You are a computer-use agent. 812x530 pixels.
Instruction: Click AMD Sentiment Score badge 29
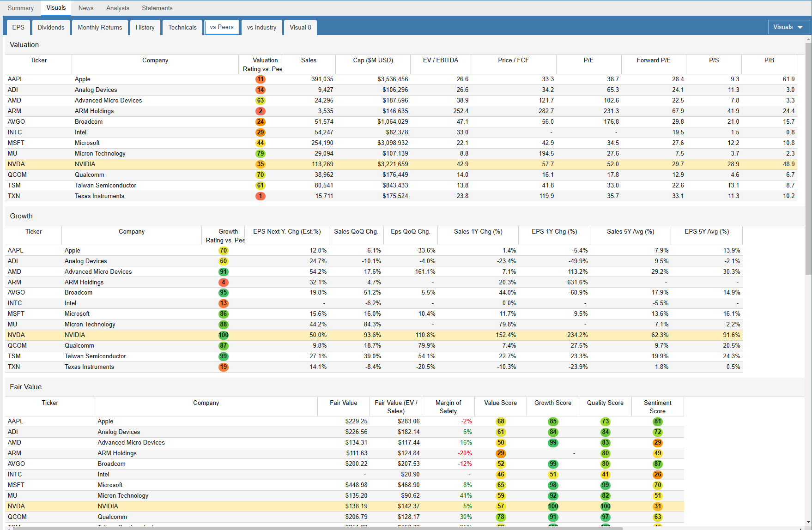pos(658,443)
